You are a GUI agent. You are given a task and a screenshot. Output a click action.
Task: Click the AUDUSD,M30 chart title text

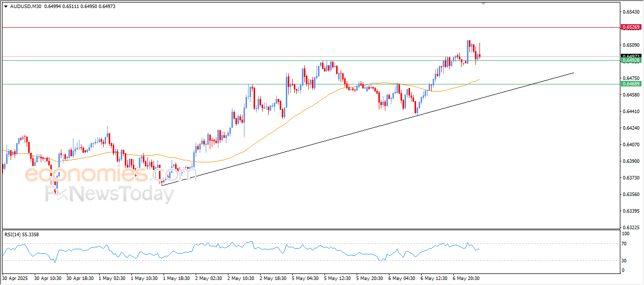click(26, 7)
